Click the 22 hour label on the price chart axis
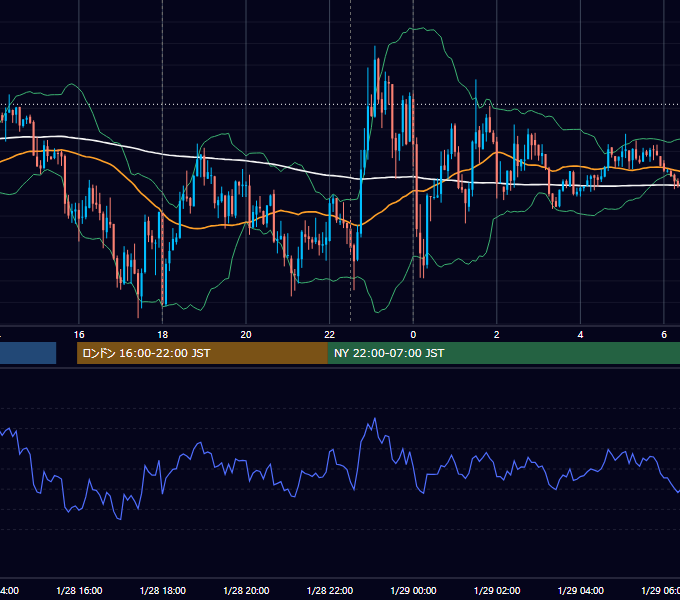This screenshot has height=600, width=680. 330,335
